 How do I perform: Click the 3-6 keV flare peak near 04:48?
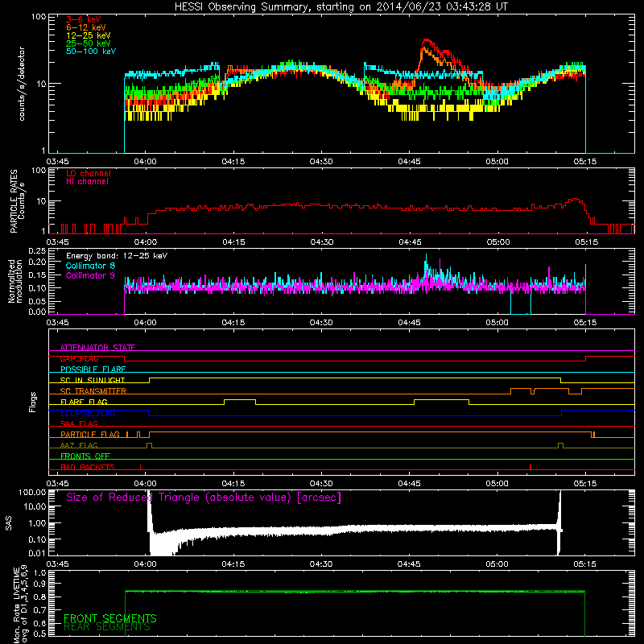click(427, 41)
